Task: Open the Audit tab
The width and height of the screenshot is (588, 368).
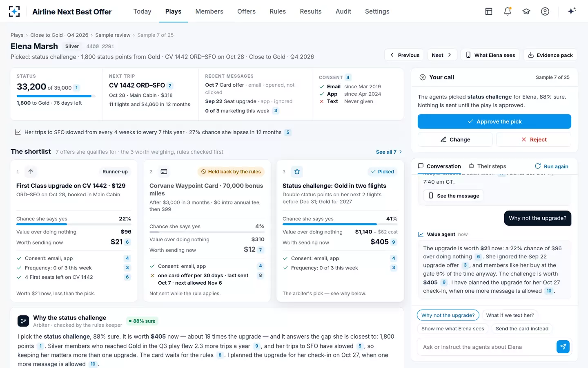Action: click(x=343, y=11)
